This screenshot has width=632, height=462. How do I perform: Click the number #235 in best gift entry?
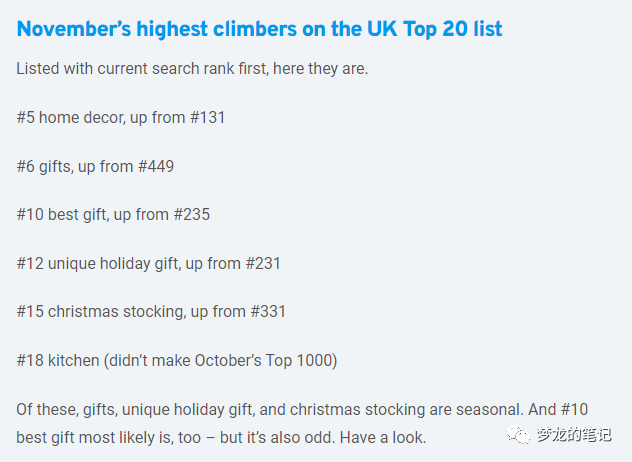click(191, 214)
